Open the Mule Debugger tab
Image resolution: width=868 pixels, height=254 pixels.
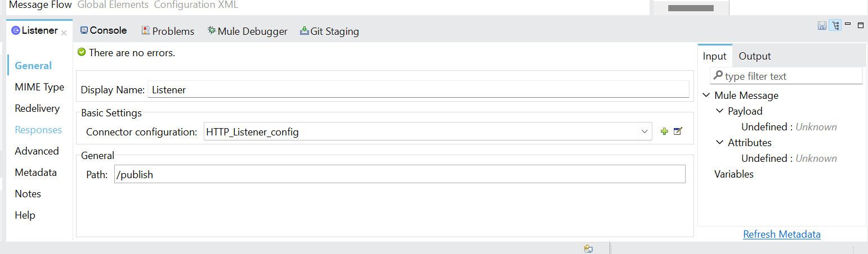point(247,31)
